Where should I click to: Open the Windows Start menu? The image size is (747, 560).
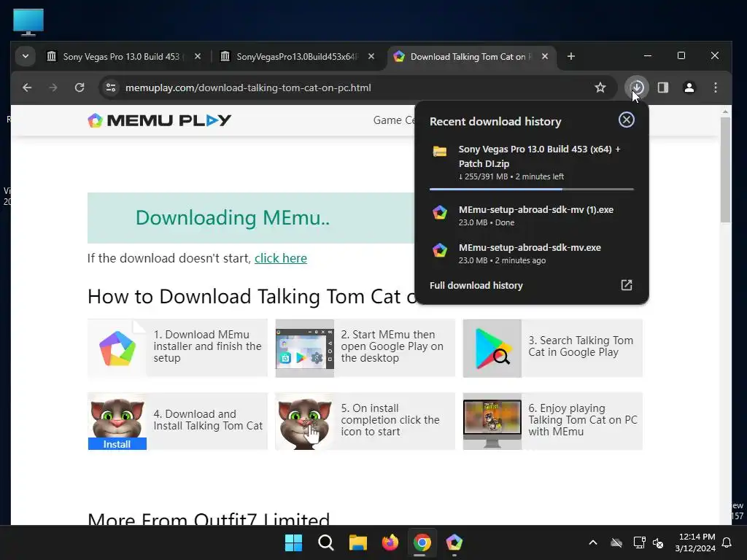pyautogui.click(x=293, y=542)
